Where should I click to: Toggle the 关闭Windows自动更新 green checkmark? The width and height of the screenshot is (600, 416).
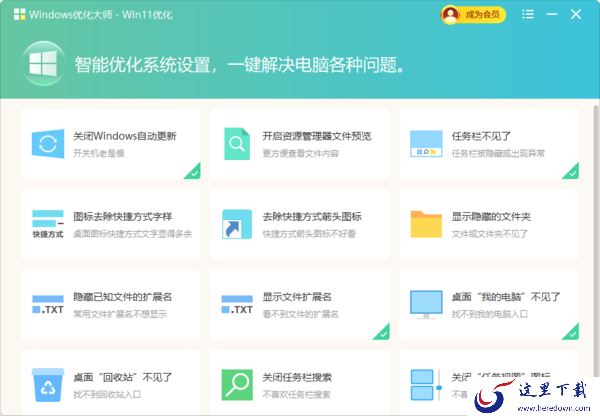click(x=193, y=171)
